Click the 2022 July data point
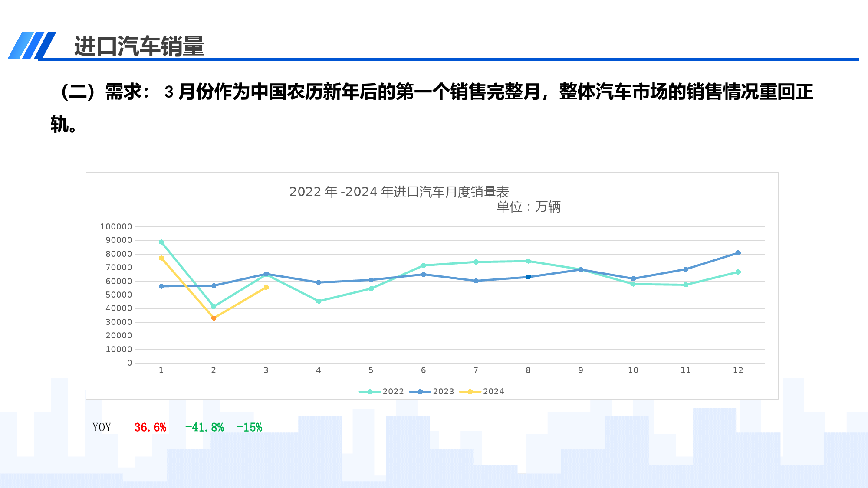The image size is (868, 488). pos(476,262)
